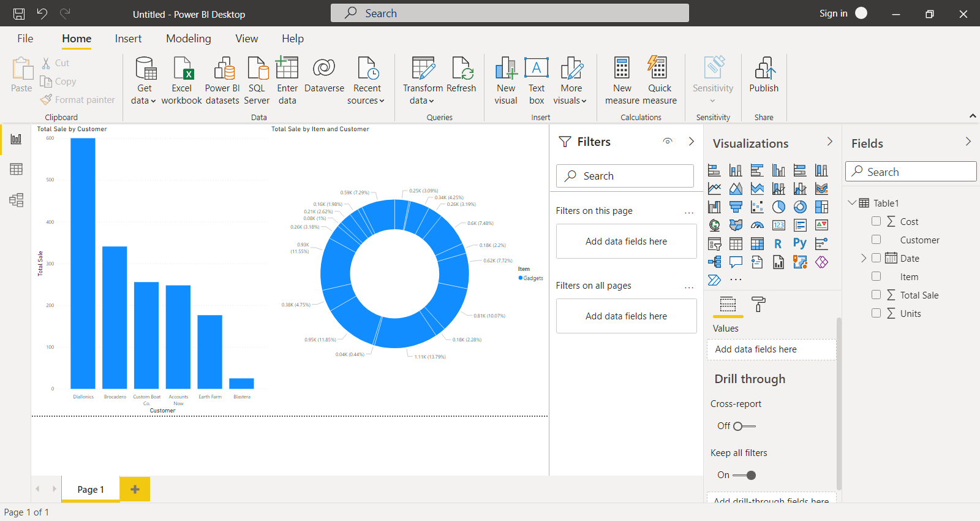Select the Pie chart visual
This screenshot has width=980, height=521.
778,207
